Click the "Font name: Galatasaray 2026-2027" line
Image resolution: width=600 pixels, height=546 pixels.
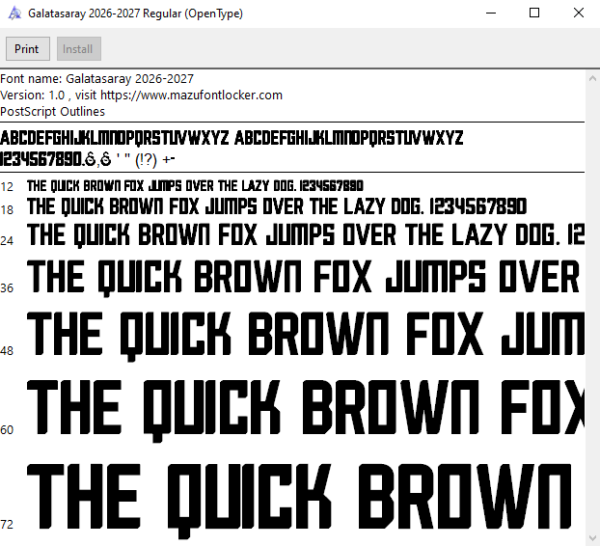click(97, 79)
